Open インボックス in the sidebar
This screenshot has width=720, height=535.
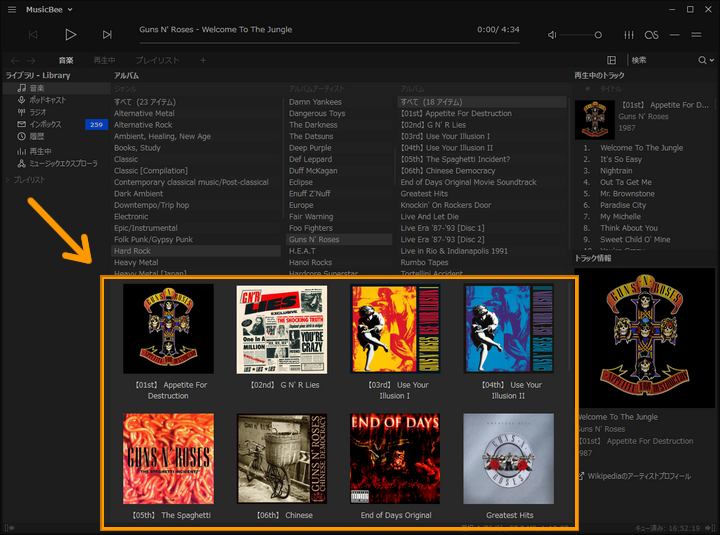click(x=44, y=124)
